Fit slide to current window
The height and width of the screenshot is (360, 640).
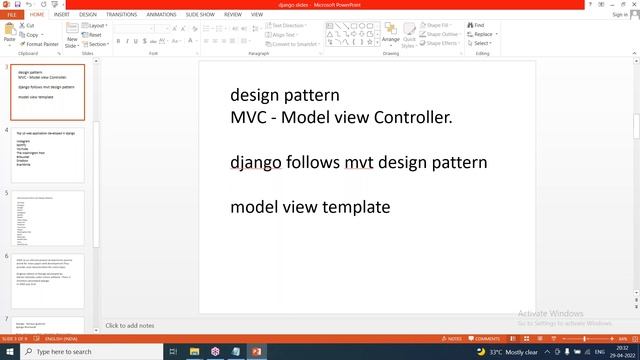click(635, 339)
